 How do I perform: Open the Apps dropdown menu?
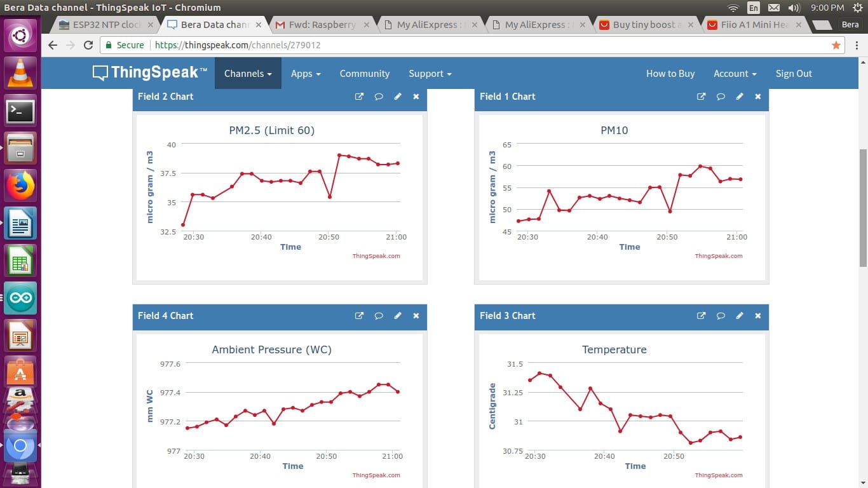pos(306,74)
